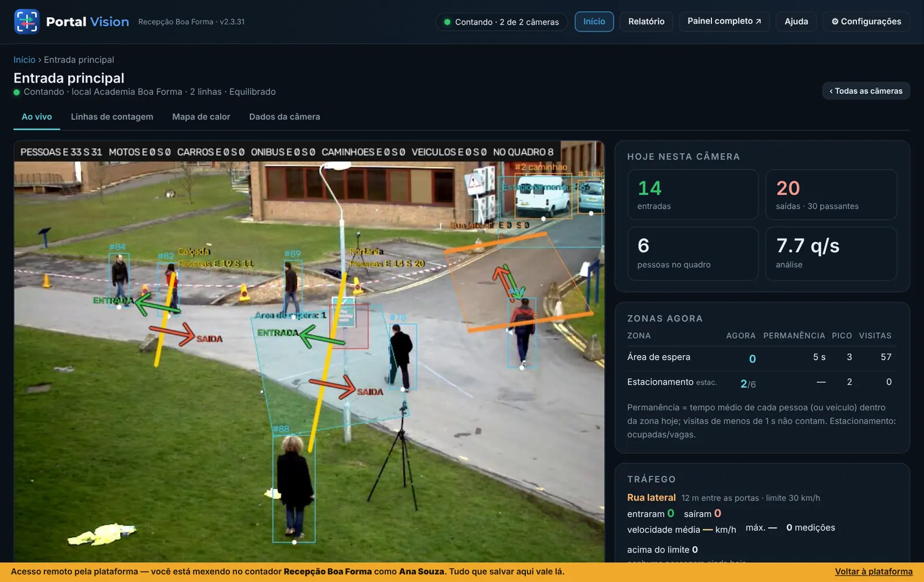
Task: Click the 14 entradas stat card
Action: [693, 194]
